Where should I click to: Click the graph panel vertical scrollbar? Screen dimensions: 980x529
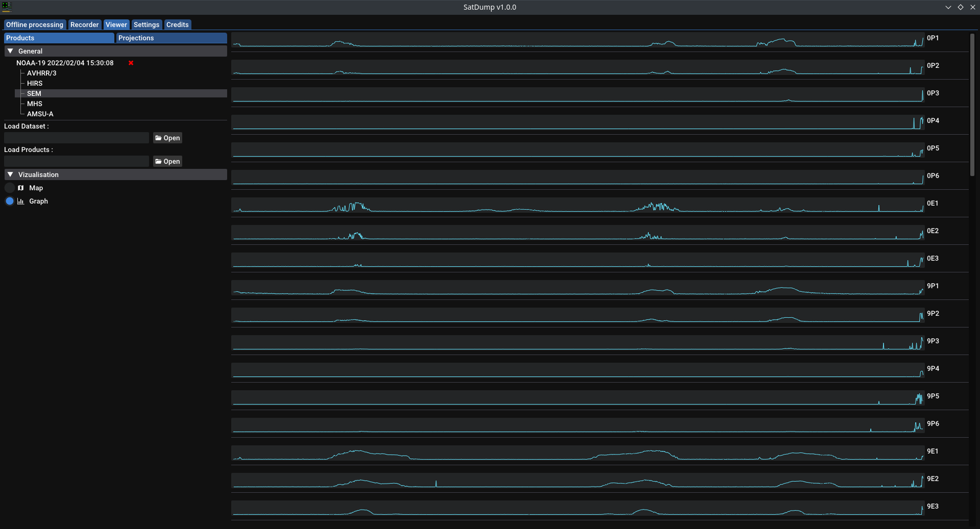click(x=972, y=105)
